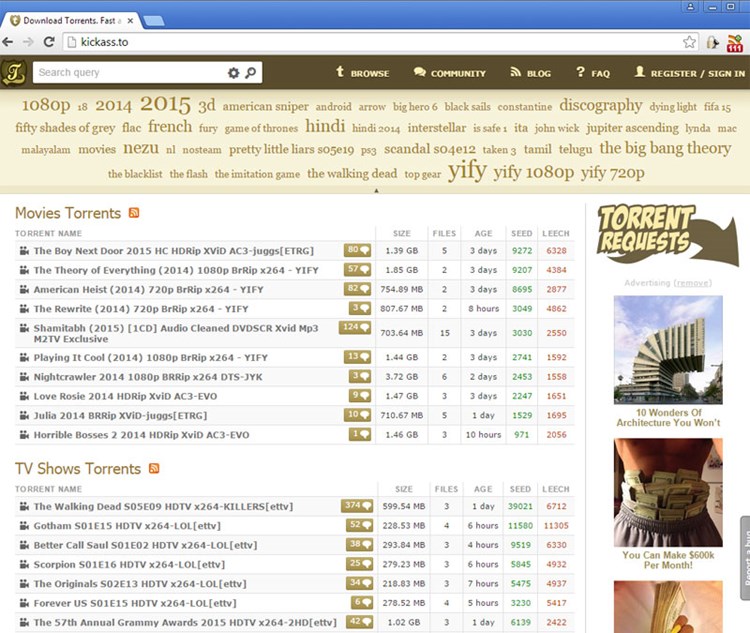The height and width of the screenshot is (633, 750).
Task: Open the You Can Make $600k ad thumbnail
Action: [668, 492]
